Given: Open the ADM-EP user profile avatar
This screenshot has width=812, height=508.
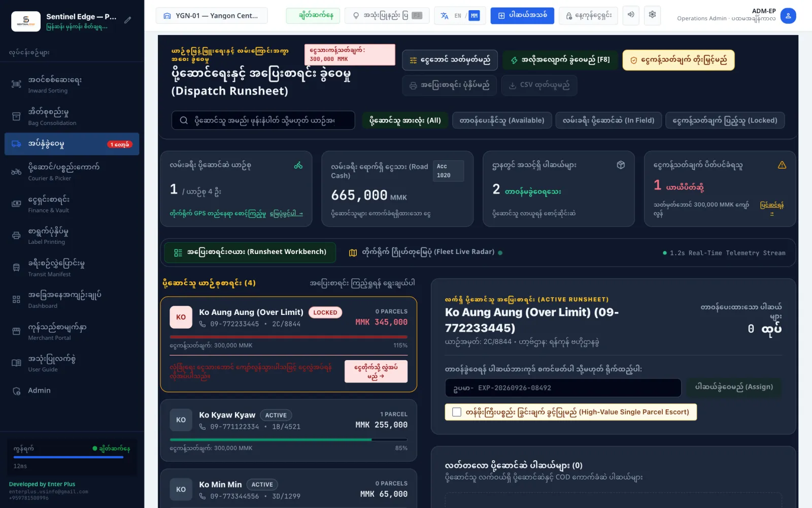Looking at the screenshot, I should tap(788, 16).
